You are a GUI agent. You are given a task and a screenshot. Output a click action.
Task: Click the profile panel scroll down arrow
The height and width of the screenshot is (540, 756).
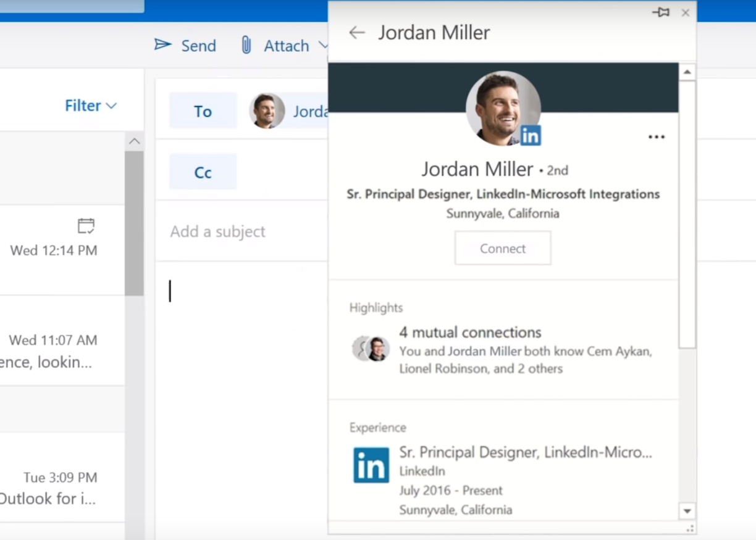click(x=687, y=511)
